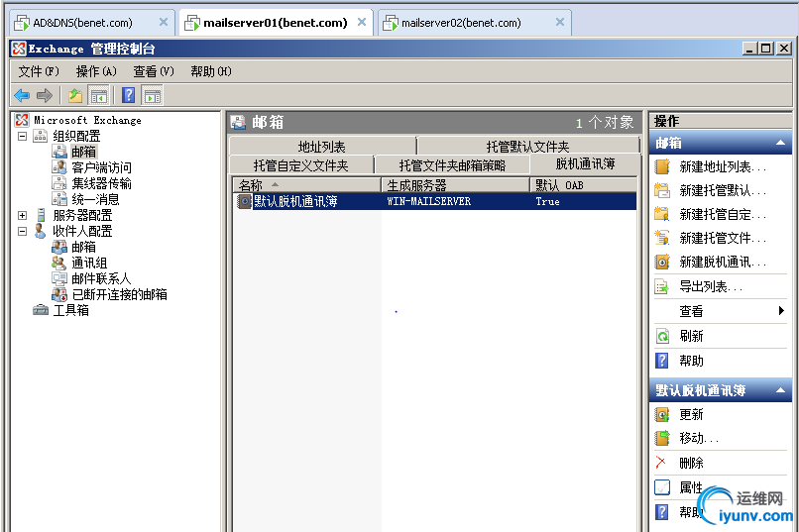This screenshot has height=532, width=799.
Task: Click 删除 action
Action: coord(692,463)
